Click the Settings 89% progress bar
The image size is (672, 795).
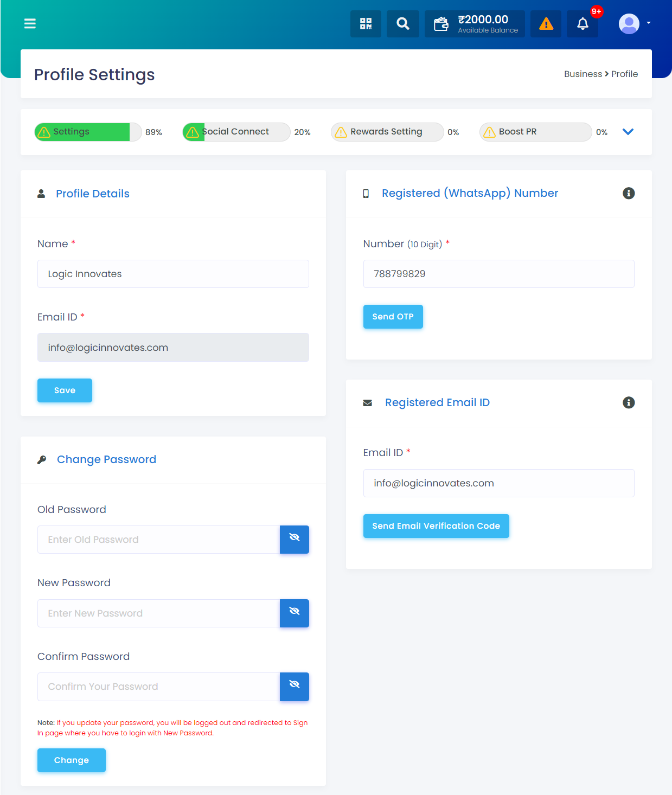[88, 132]
